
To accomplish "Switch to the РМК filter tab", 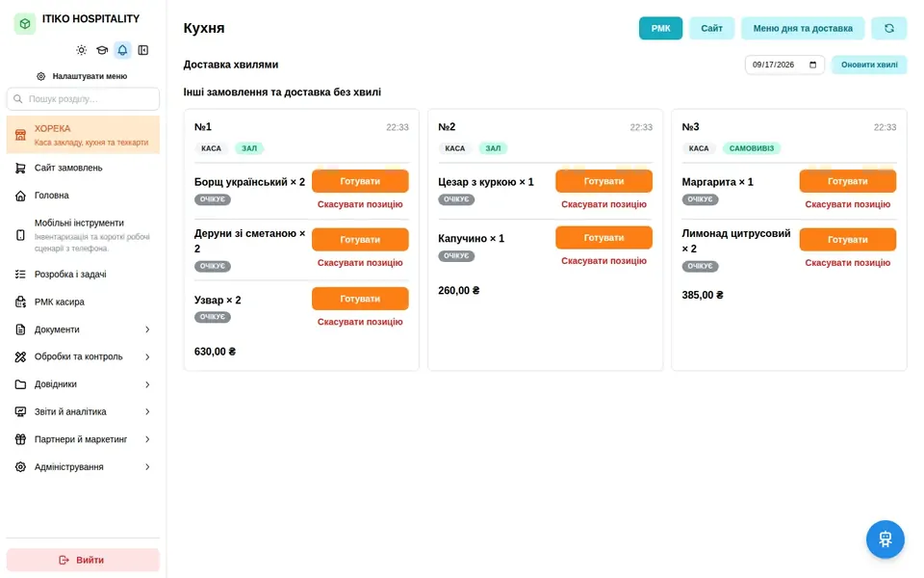I will 660,28.
